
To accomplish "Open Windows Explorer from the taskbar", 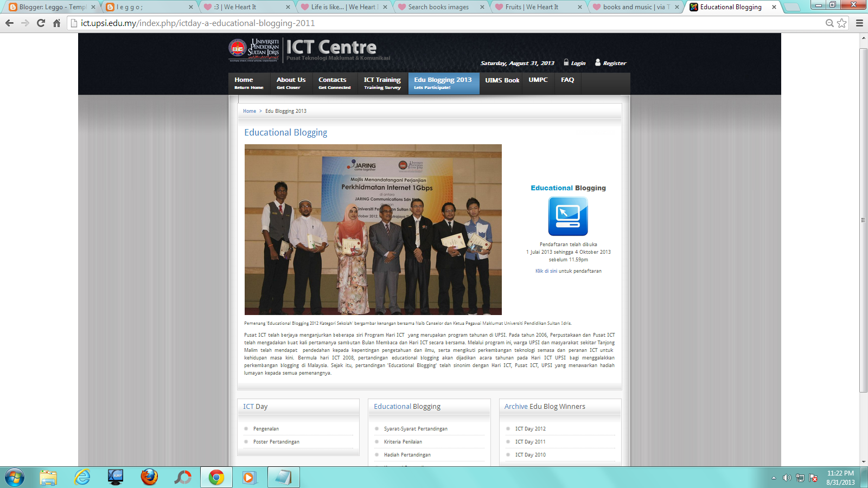I will point(48,477).
